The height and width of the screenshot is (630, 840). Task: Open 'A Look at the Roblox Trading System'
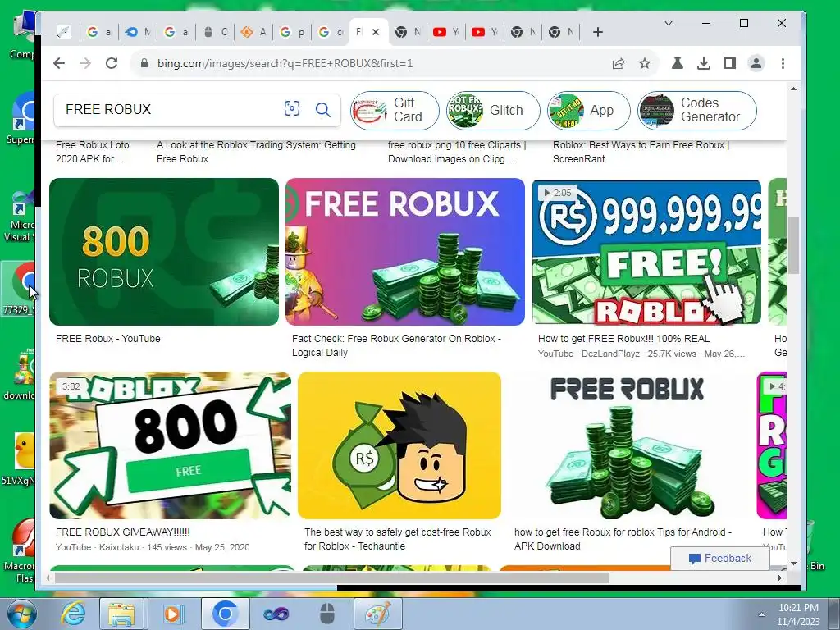(x=256, y=152)
